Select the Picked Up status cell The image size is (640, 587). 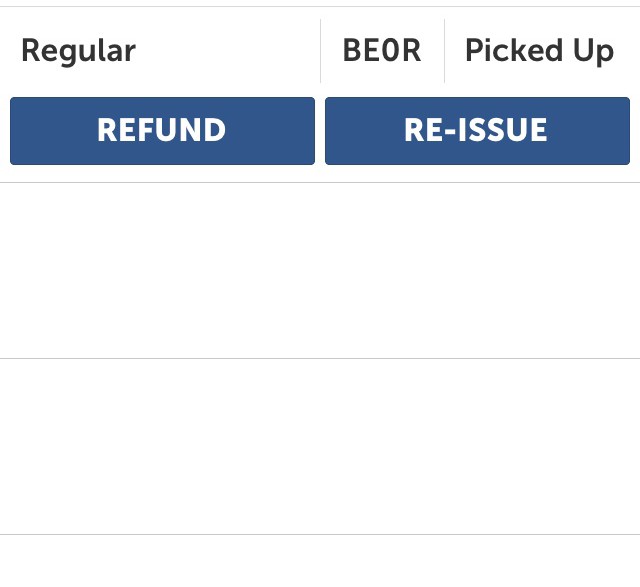pyautogui.click(x=542, y=51)
